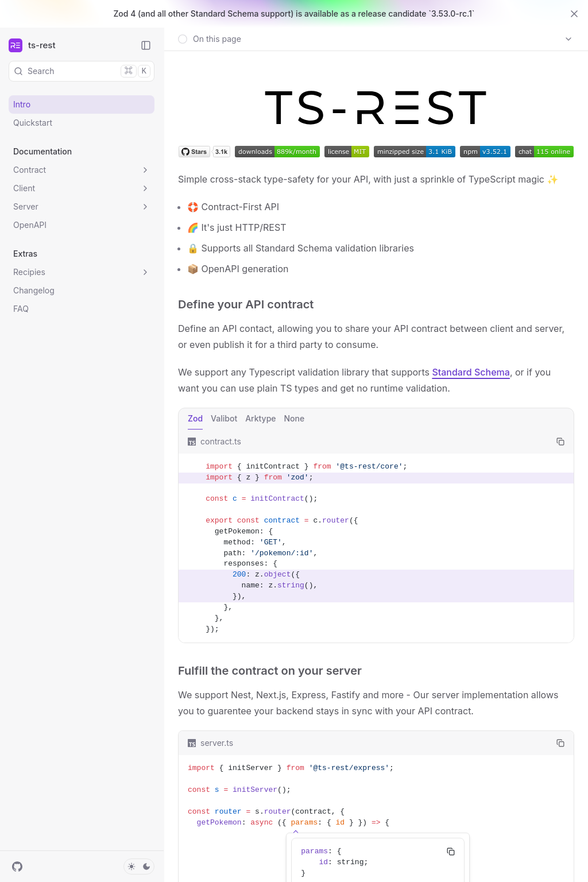
Task: Expand the Recipies sidebar section
Action: point(145,272)
